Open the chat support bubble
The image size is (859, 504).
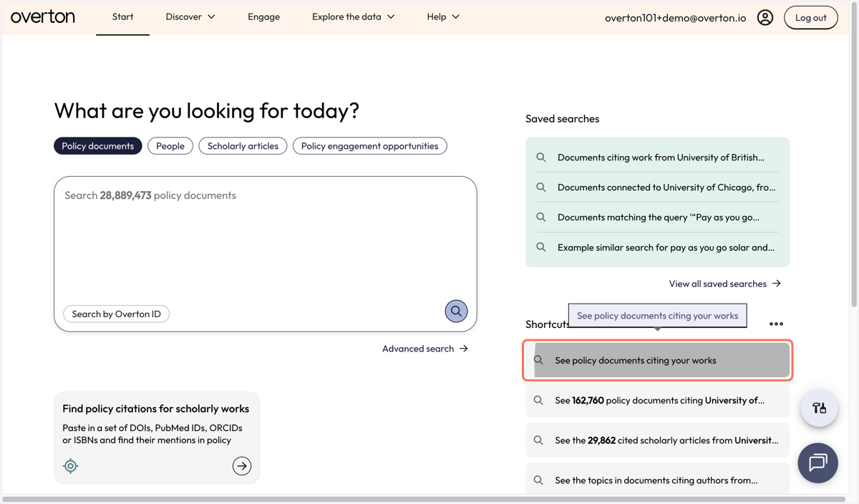pos(817,462)
